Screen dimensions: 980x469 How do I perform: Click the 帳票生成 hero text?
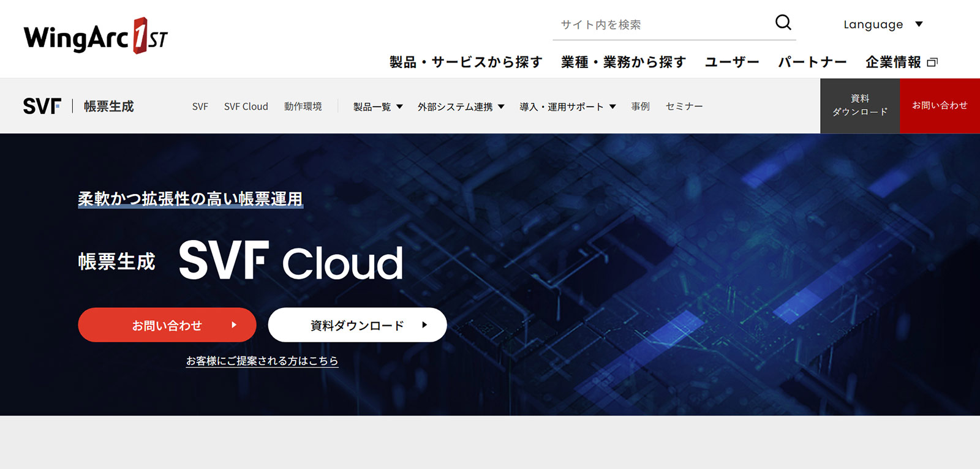tap(116, 261)
